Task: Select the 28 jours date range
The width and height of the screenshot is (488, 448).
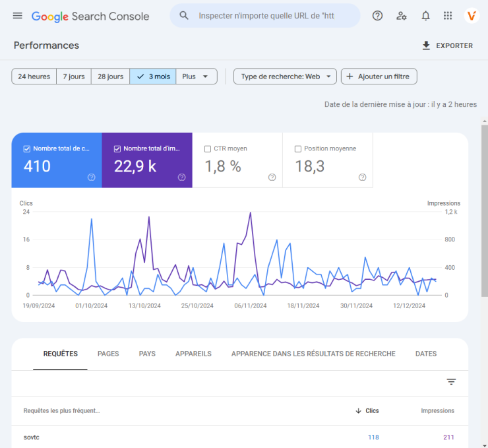Action: [x=111, y=77]
